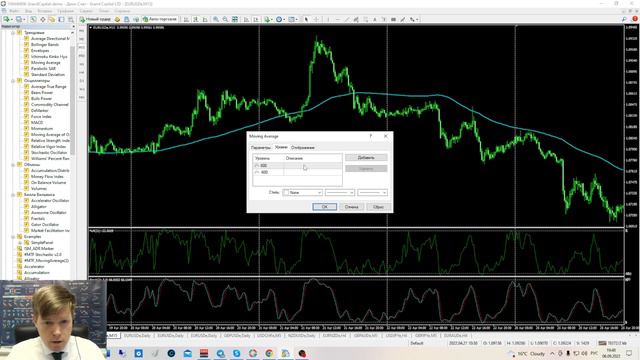Screen dimensions: 640x360
Task: Click the Сброс button
Action: (x=378, y=207)
